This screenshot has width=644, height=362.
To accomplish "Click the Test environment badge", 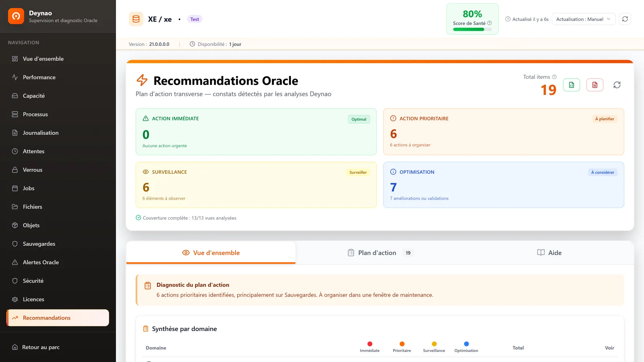I will click(195, 19).
